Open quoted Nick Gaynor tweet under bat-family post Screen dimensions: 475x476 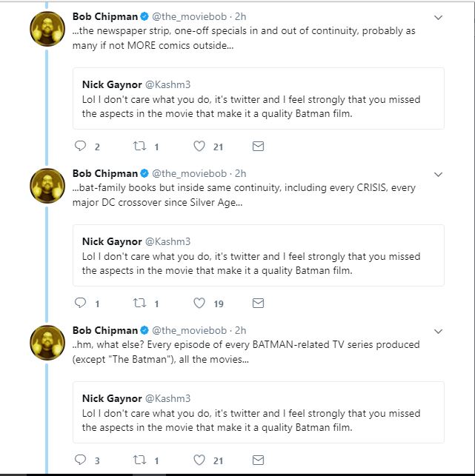tap(259, 255)
